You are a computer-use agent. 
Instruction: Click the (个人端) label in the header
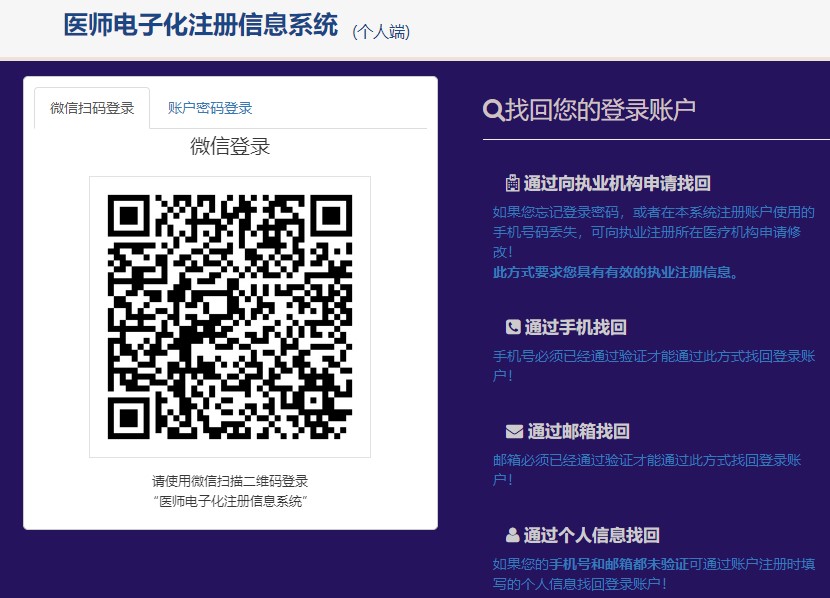pyautogui.click(x=381, y=32)
